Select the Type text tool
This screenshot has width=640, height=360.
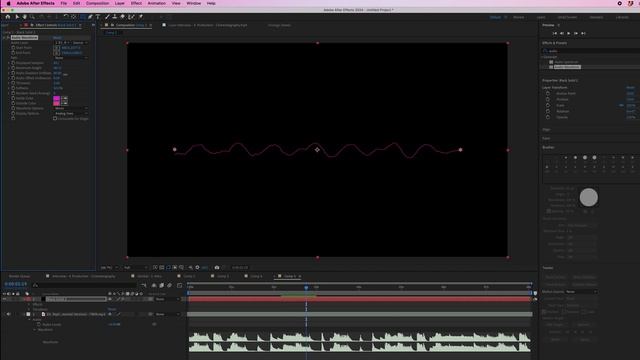pos(98,17)
